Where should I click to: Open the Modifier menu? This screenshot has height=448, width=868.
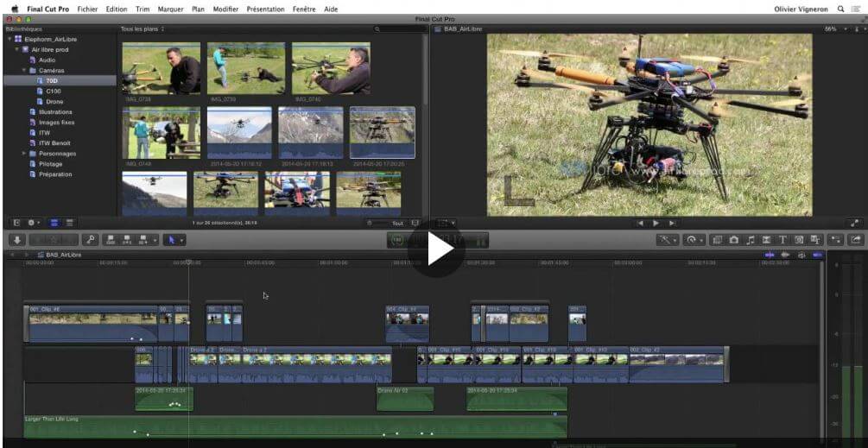click(x=225, y=9)
